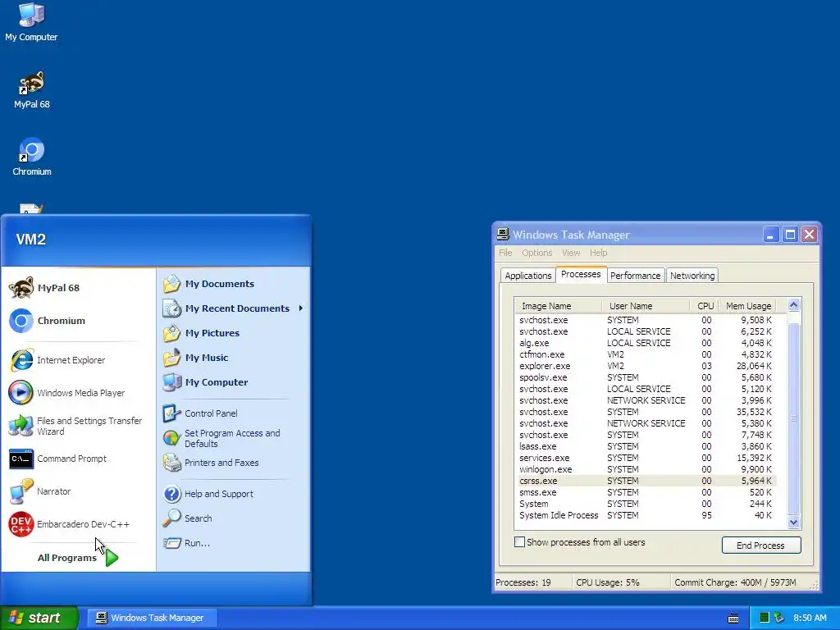Select System Idle Process row
This screenshot has width=840, height=630.
coord(646,515)
